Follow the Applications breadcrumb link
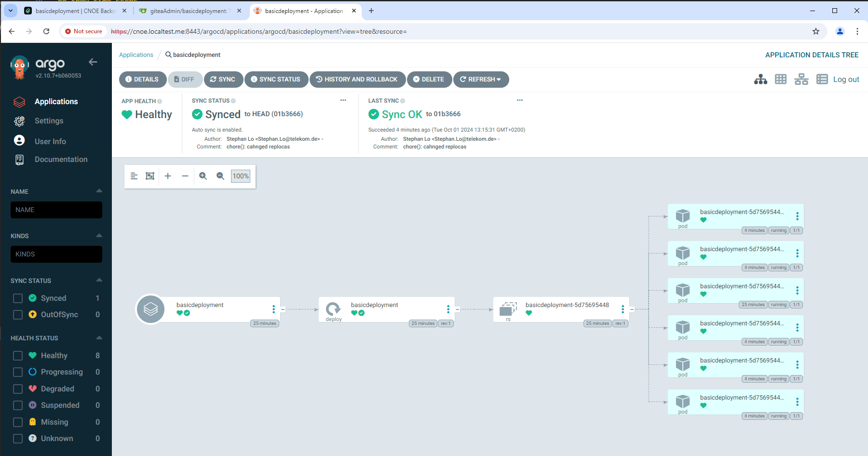868x456 pixels. point(136,55)
